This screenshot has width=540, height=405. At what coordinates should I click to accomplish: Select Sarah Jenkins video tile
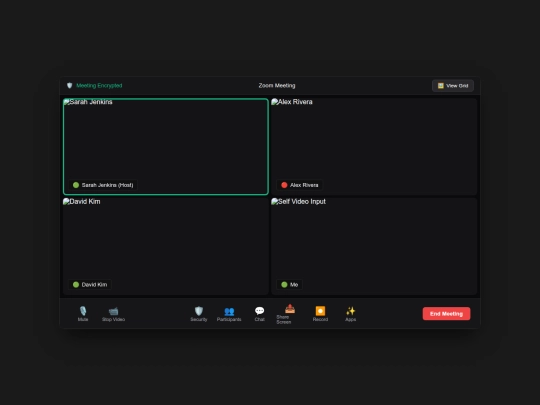pyautogui.click(x=166, y=147)
